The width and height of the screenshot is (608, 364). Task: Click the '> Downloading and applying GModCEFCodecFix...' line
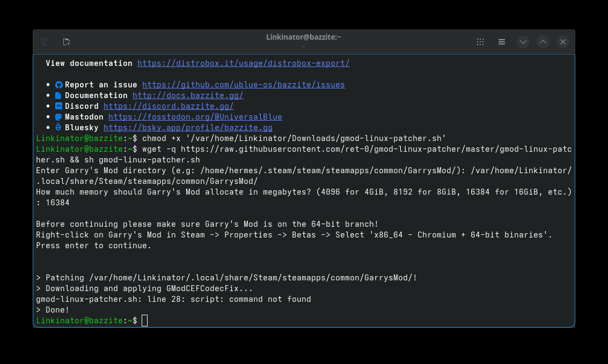click(x=144, y=288)
